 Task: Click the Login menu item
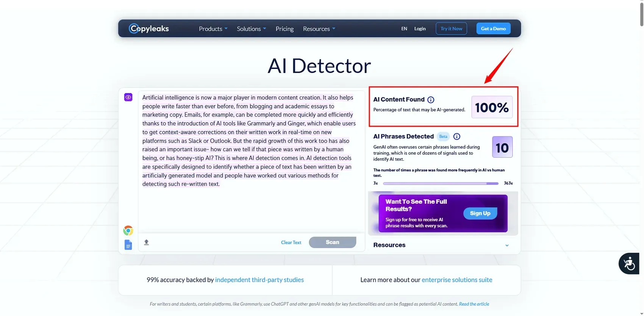(420, 28)
